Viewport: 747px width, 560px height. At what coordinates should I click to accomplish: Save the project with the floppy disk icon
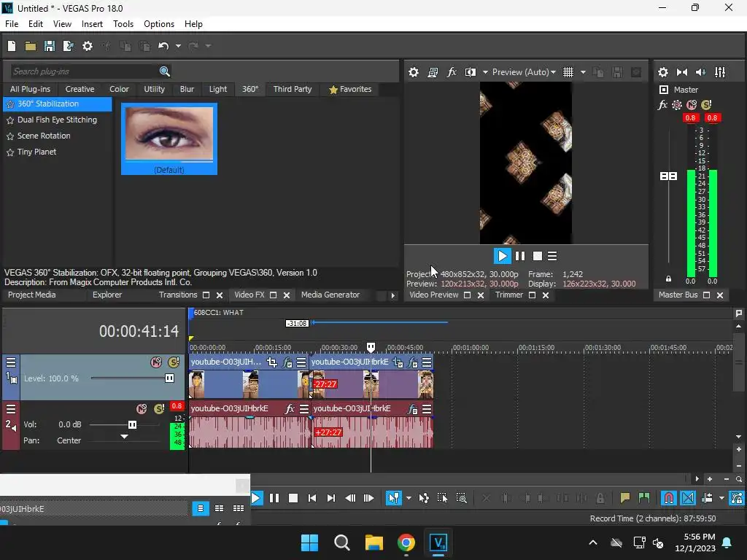[49, 46]
